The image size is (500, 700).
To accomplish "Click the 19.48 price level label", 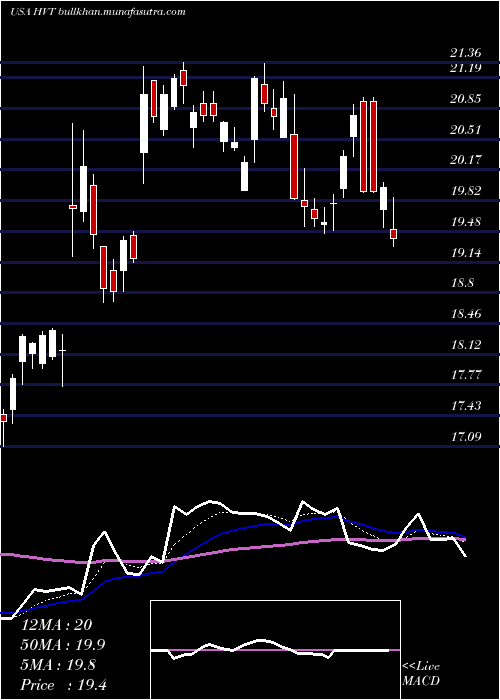I will [x=466, y=222].
